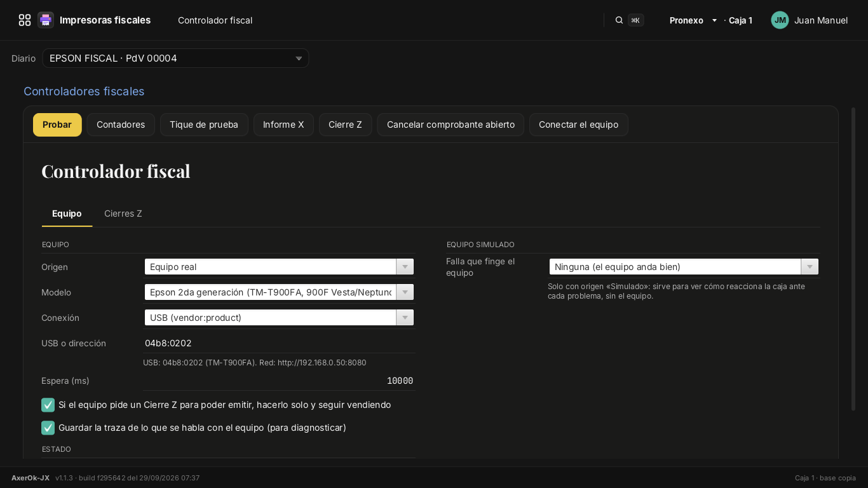Open the Falla que finge el equipo dropdown

(684, 267)
